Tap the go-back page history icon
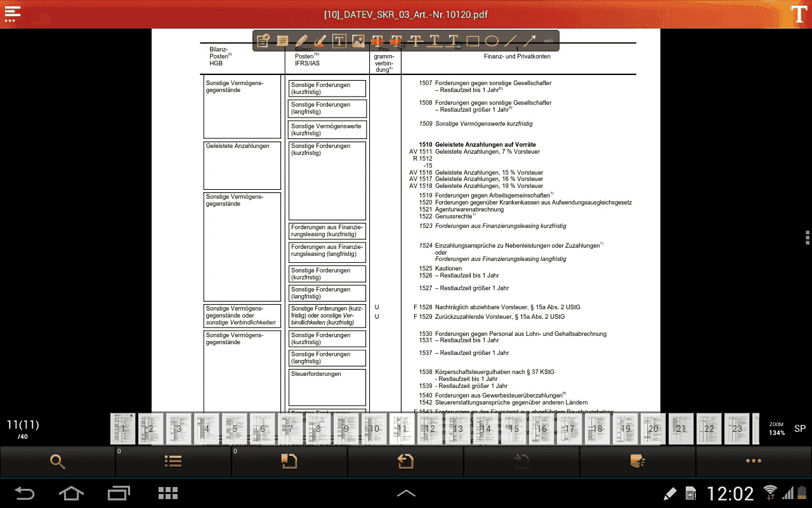 405,462
